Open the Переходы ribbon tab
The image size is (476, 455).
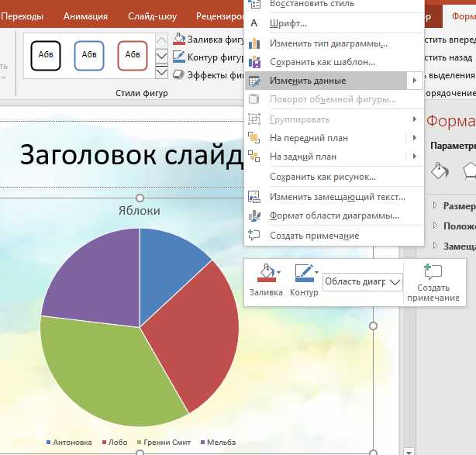(x=22, y=16)
